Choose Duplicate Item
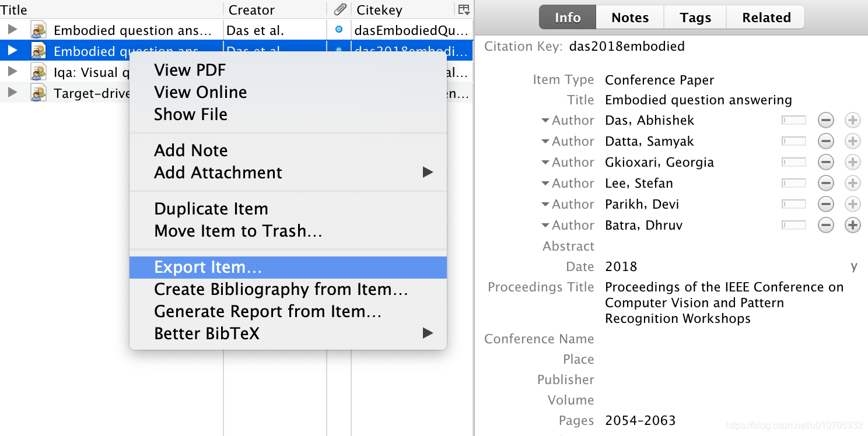868x436 pixels. pos(288,209)
